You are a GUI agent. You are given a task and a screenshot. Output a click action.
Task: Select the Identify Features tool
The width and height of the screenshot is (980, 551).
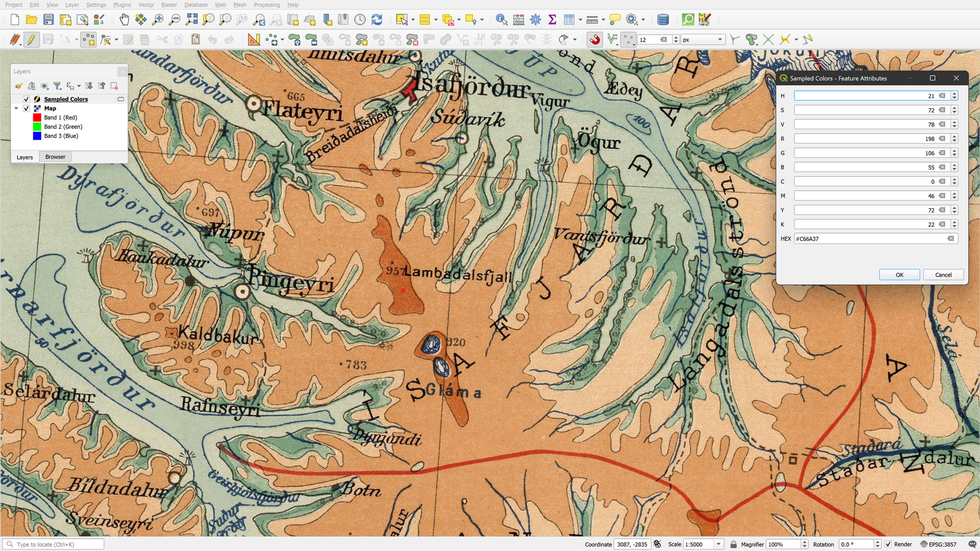pyautogui.click(x=502, y=20)
